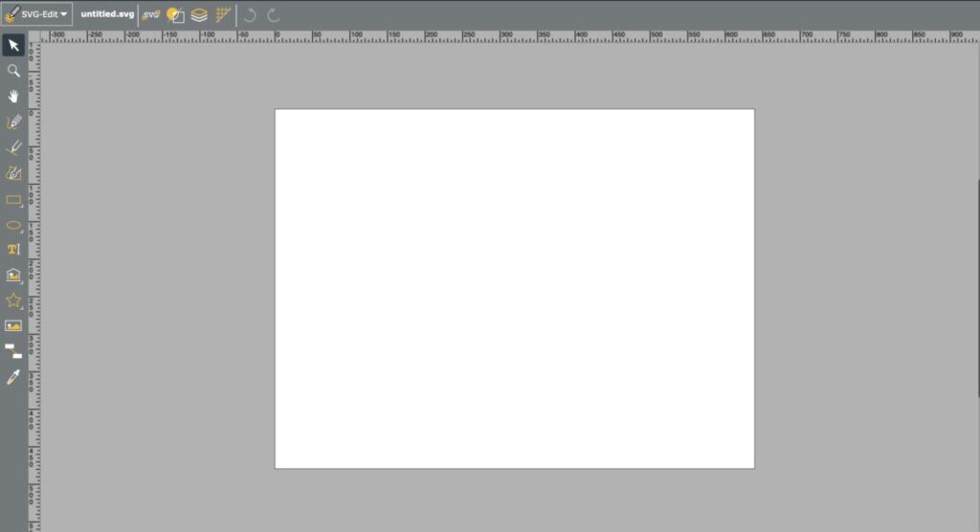Pick the Path tool

click(13, 173)
